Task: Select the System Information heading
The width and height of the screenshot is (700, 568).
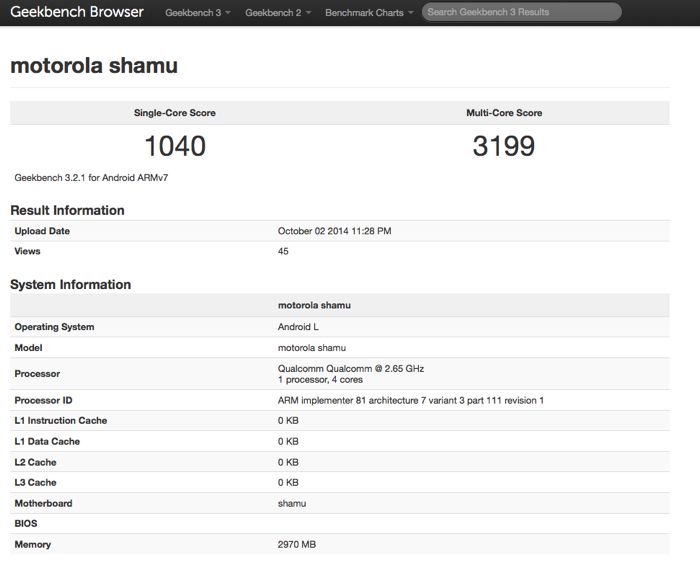Action: pyautogui.click(x=71, y=284)
